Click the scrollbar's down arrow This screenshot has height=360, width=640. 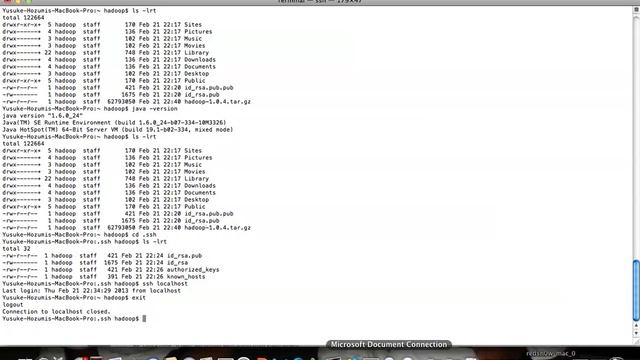(636, 333)
